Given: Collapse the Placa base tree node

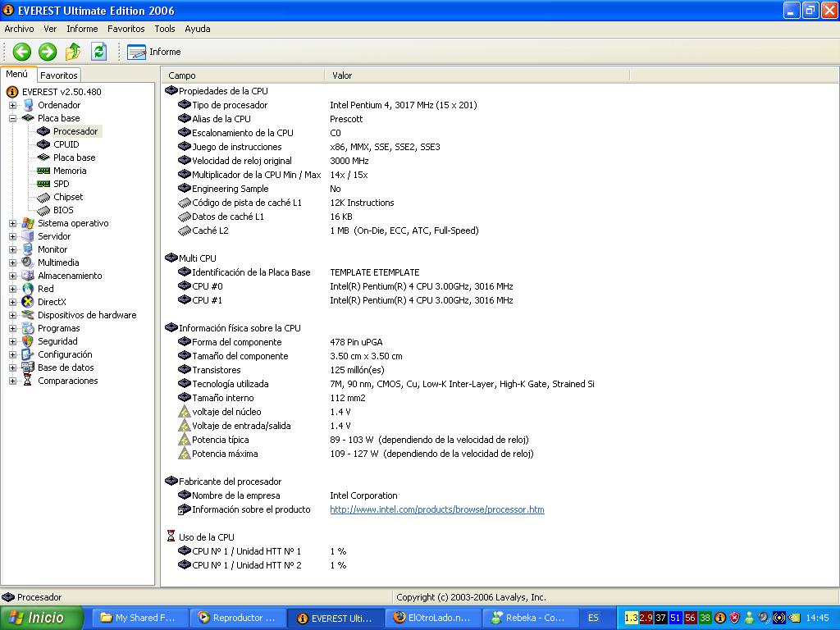Looking at the screenshot, I should point(13,118).
